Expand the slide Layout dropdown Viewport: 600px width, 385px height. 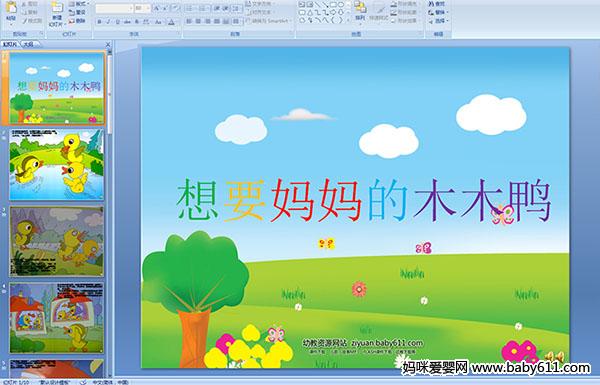tap(78, 3)
